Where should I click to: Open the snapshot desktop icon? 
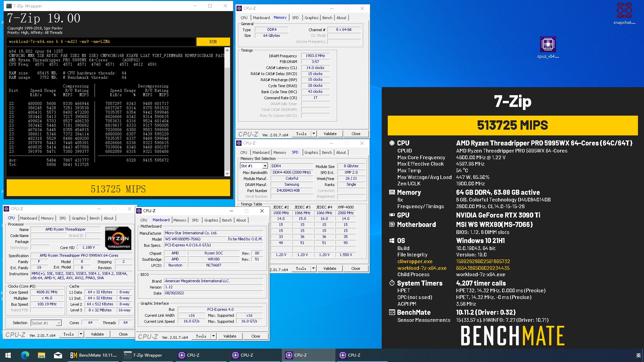[624, 13]
